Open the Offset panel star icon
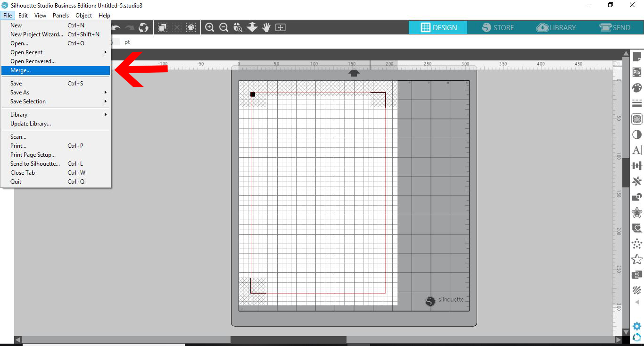The image size is (644, 346). tap(637, 212)
